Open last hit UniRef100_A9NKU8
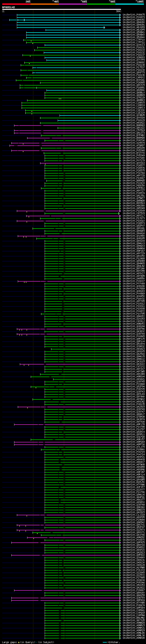Viewport: 146px width, 644px height. (x=134, y=638)
